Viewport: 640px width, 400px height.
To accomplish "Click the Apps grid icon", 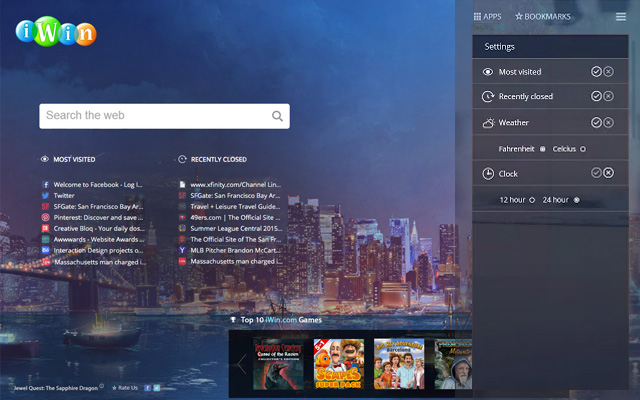I will point(477,17).
